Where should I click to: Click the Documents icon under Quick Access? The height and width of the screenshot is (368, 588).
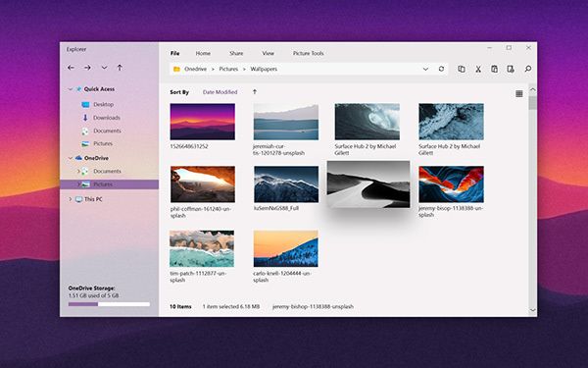point(85,131)
